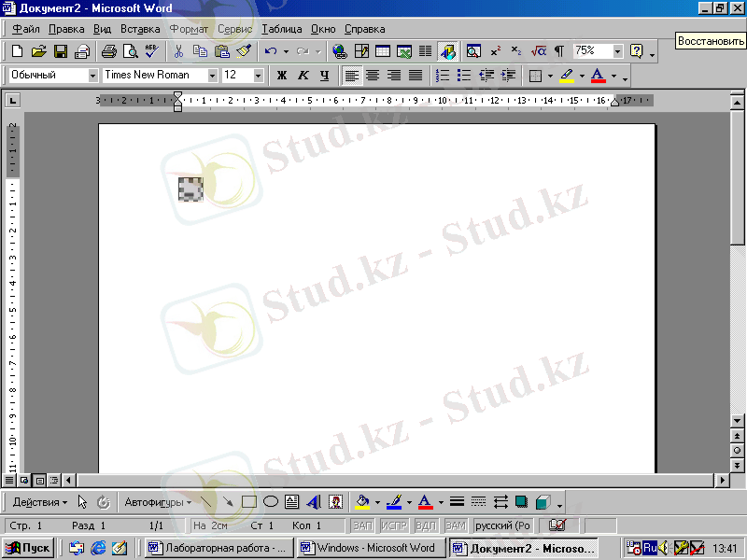Screen dimensions: 747x560
Task: Expand the undo history arrow
Action: click(286, 51)
